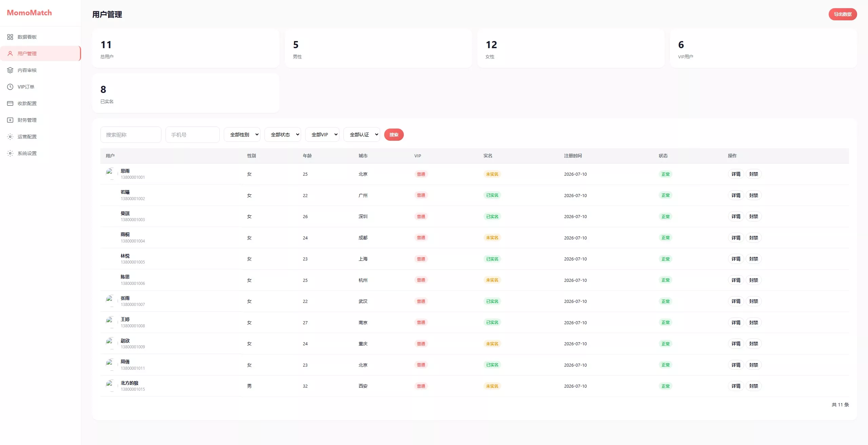Ban user 北方的狼 with 封禁
Viewport: 868px width, 445px height.
pos(753,386)
